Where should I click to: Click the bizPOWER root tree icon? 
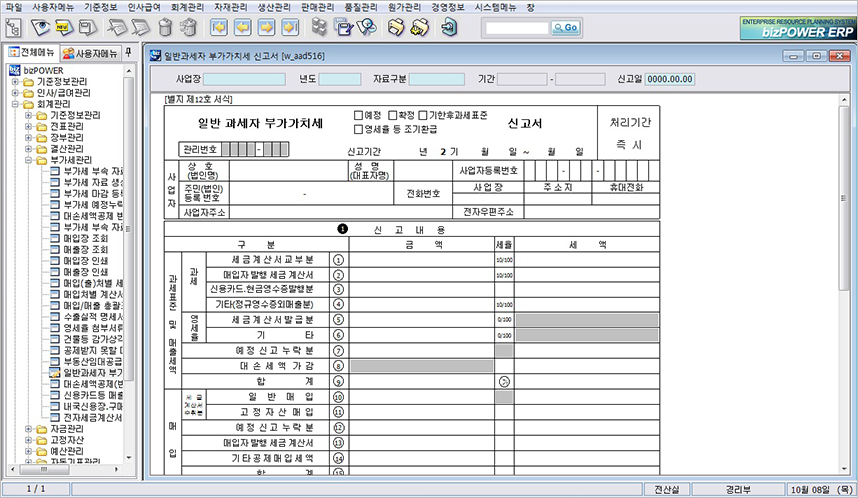[14, 70]
